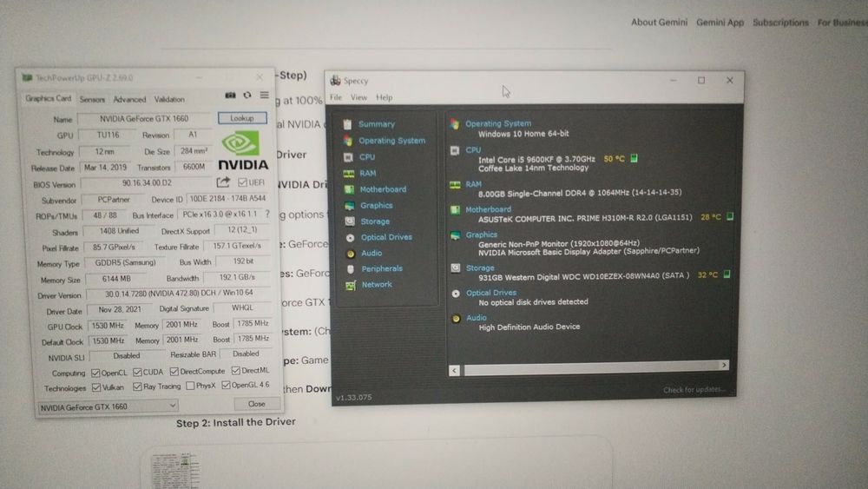The image size is (868, 489).
Task: Open the GPU selection dropdown at bottom
Action: pyautogui.click(x=108, y=407)
